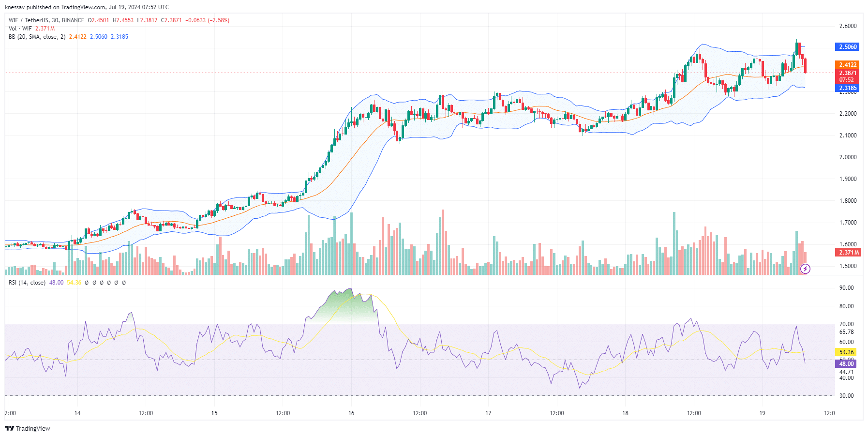Click the 2:00 label at time axis start

[x=10, y=413]
